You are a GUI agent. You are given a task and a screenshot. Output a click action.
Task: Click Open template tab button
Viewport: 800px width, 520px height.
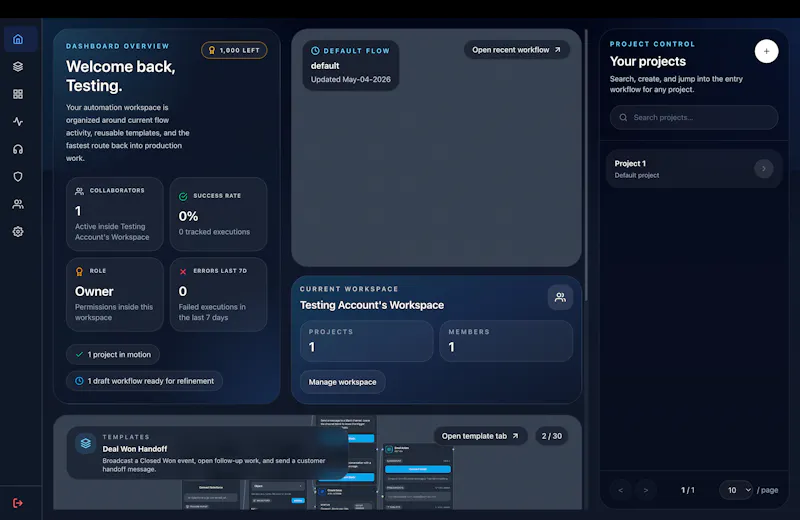(480, 436)
